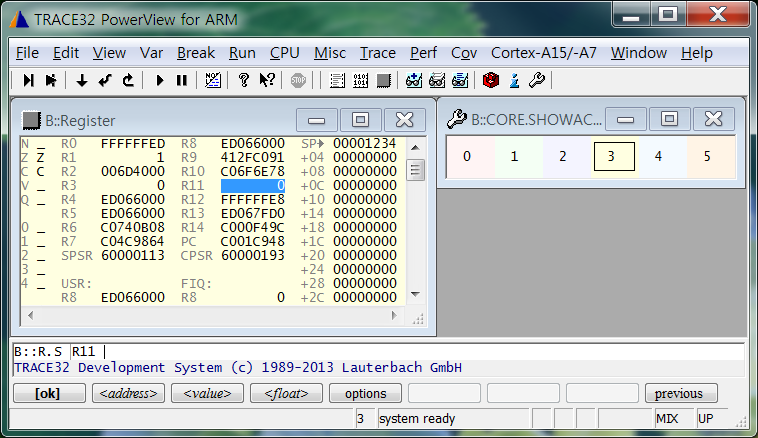Click the red Stop sign icon
This screenshot has height=438, width=758.
tap(298, 80)
